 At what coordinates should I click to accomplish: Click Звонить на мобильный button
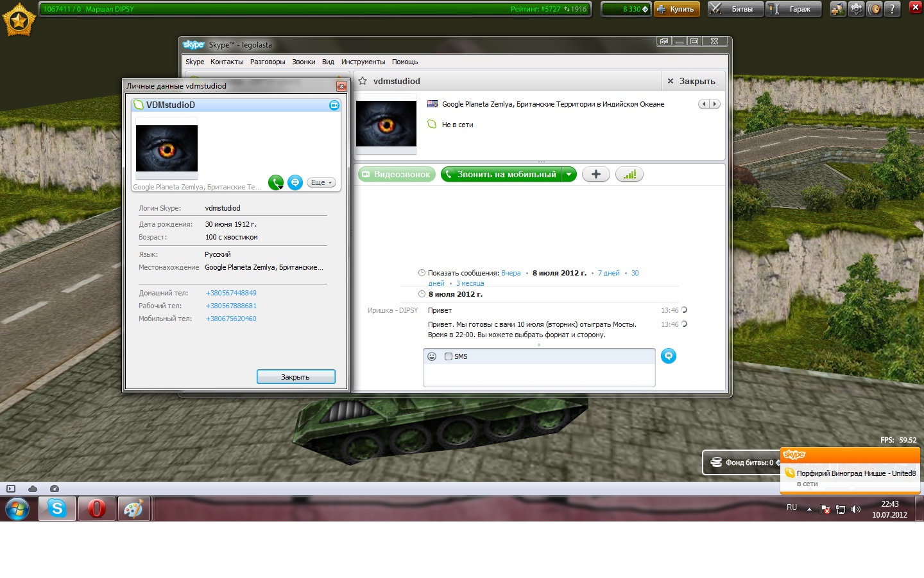[501, 174]
